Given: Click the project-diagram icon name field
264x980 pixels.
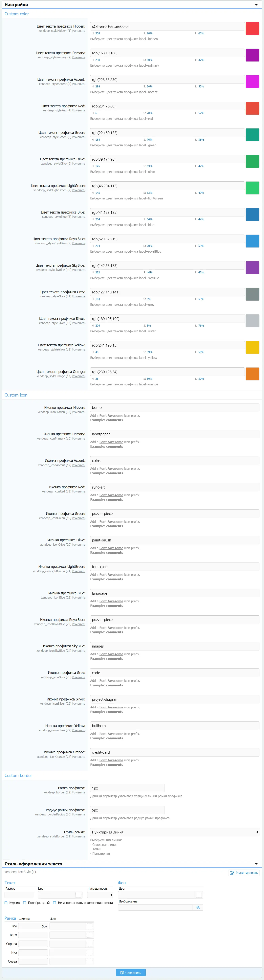Looking at the screenshot, I should pyautogui.click(x=175, y=699).
